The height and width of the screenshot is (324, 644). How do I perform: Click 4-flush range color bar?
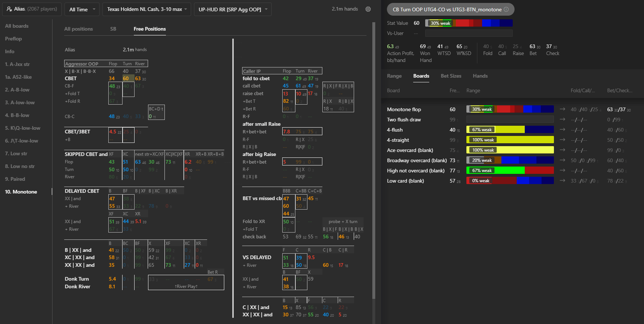pos(510,129)
